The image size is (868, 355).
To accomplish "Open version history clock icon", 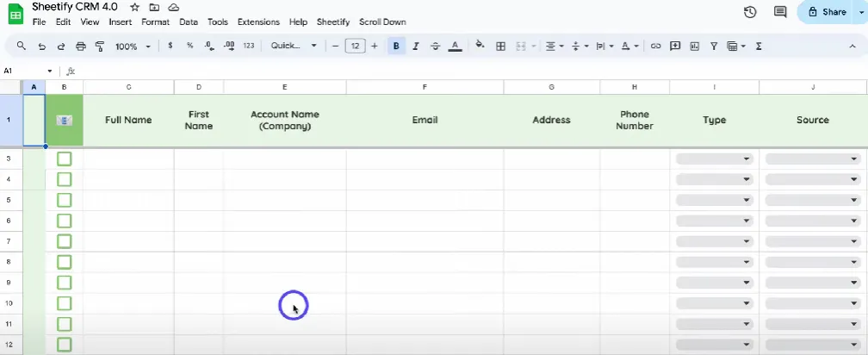I will click(750, 12).
